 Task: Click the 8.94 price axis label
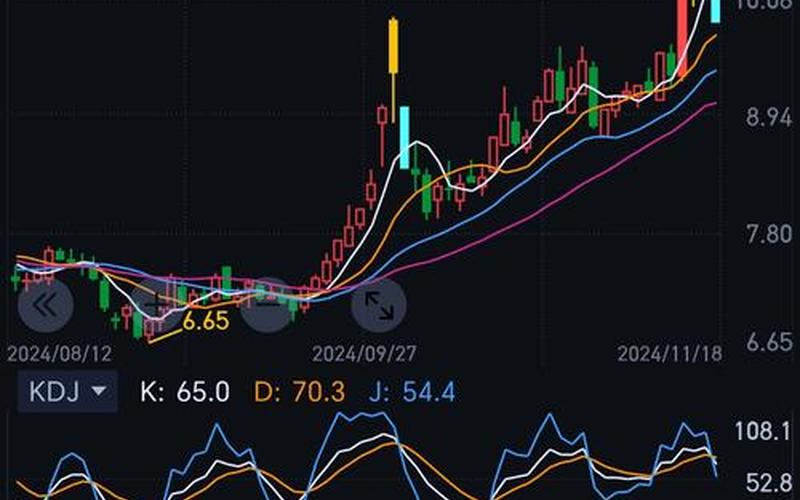768,118
